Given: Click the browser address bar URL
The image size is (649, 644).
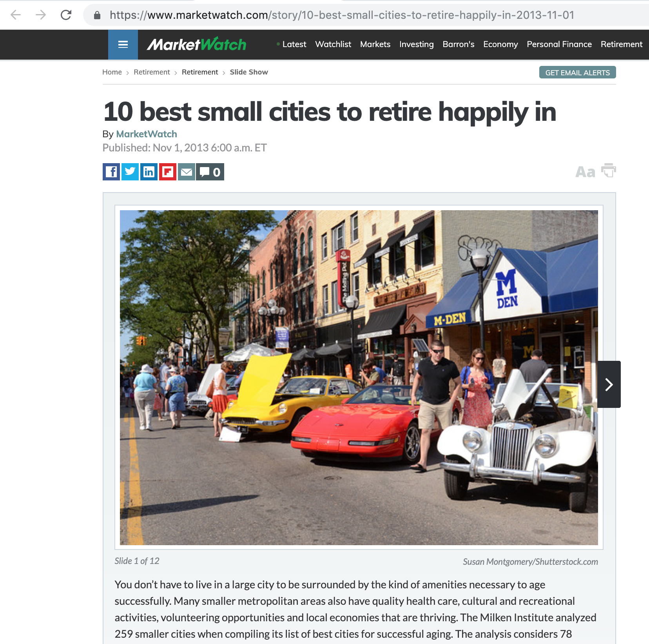Looking at the screenshot, I should click(342, 15).
